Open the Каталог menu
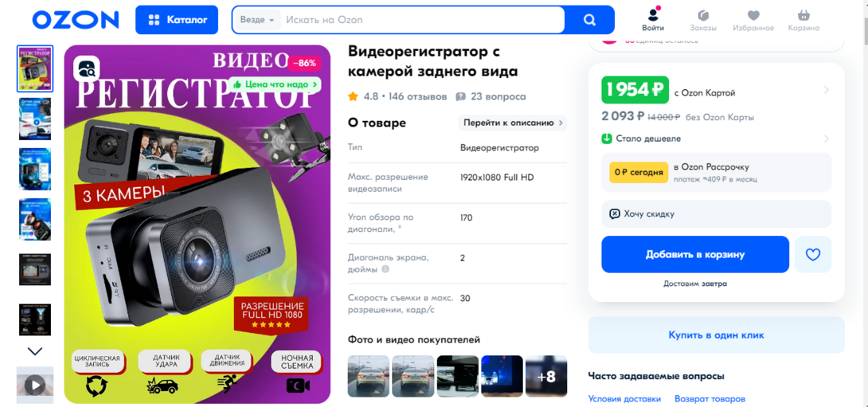 (177, 20)
